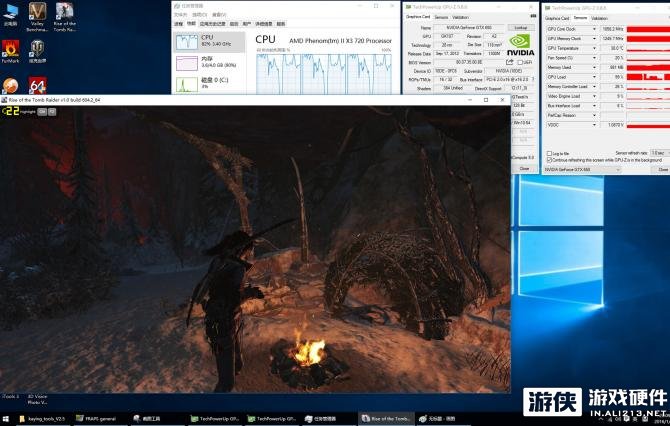Open the This PC desktop icon
670x426 pixels.
[x=10, y=15]
